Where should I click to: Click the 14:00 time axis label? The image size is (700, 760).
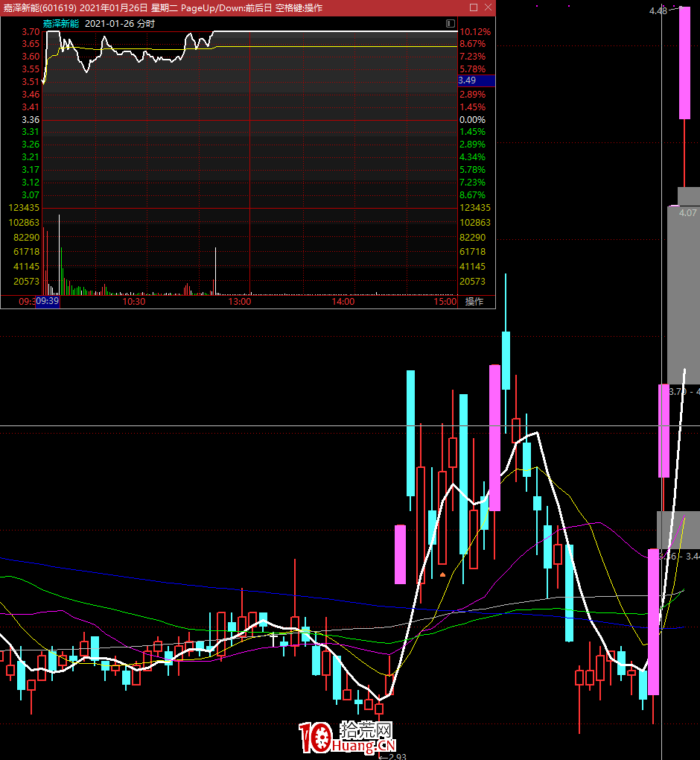(x=343, y=302)
